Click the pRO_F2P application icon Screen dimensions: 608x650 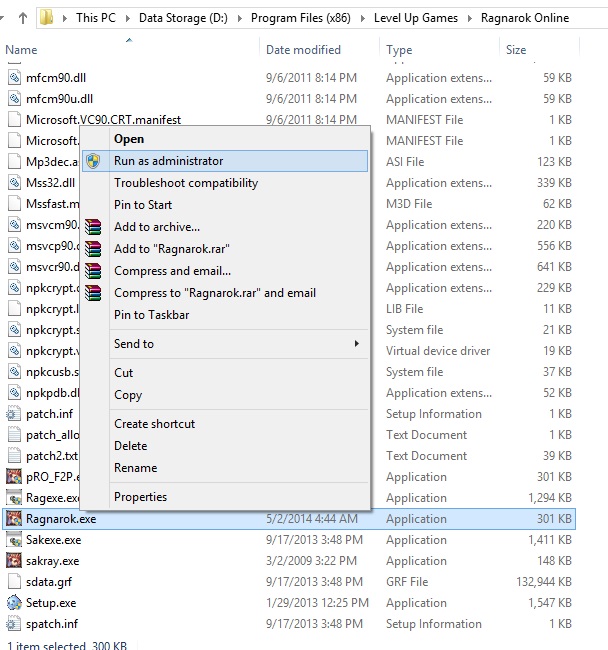pyautogui.click(x=14, y=477)
